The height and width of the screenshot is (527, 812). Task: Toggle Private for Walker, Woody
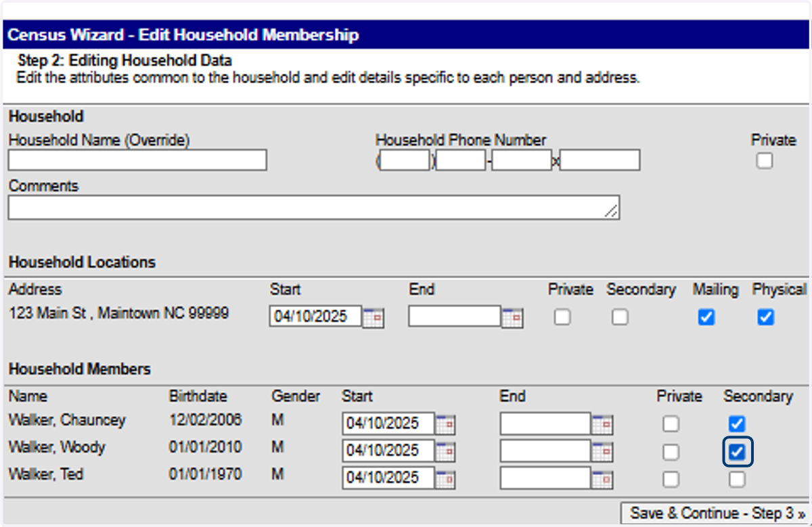pyautogui.click(x=671, y=452)
